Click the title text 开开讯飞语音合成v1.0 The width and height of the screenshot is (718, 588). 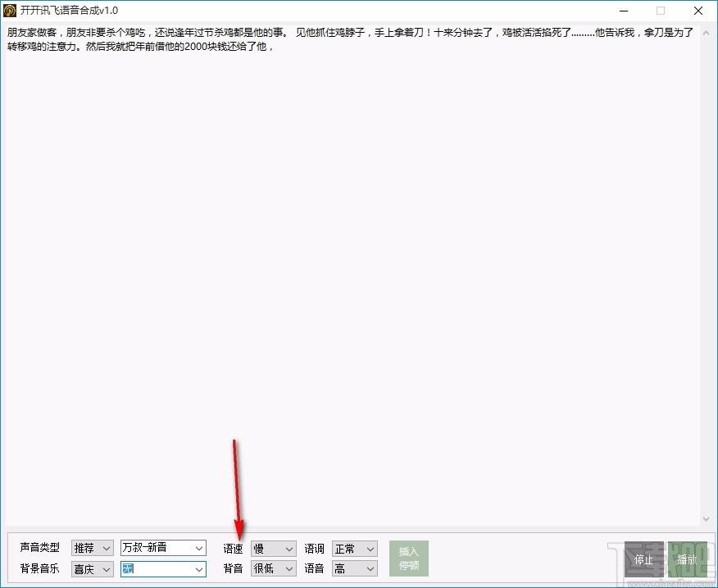(69, 11)
